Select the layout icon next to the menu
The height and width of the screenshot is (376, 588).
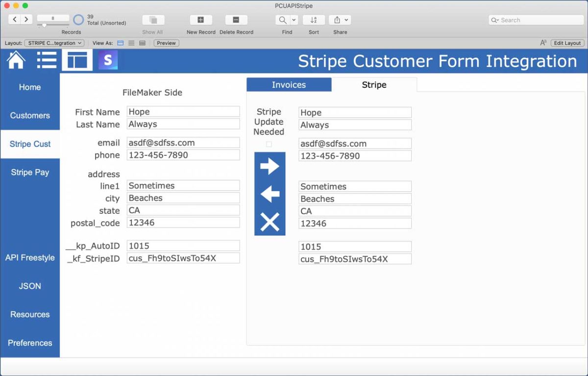77,59
